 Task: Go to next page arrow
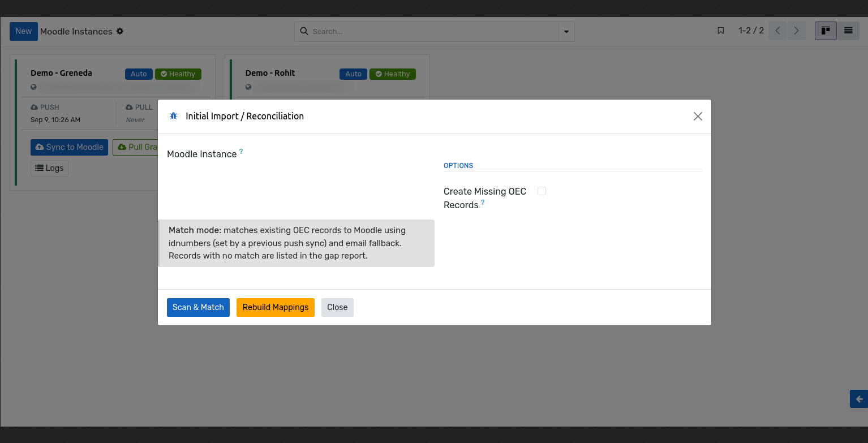(x=796, y=31)
